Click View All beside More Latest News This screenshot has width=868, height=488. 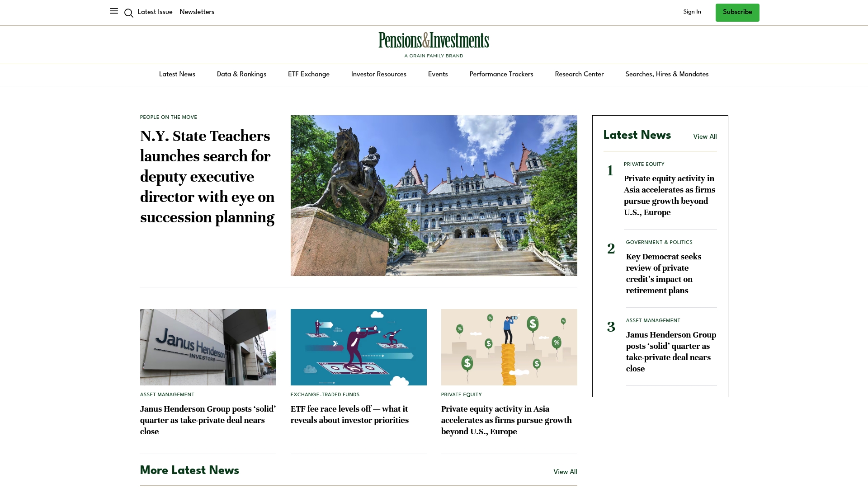coord(565,472)
